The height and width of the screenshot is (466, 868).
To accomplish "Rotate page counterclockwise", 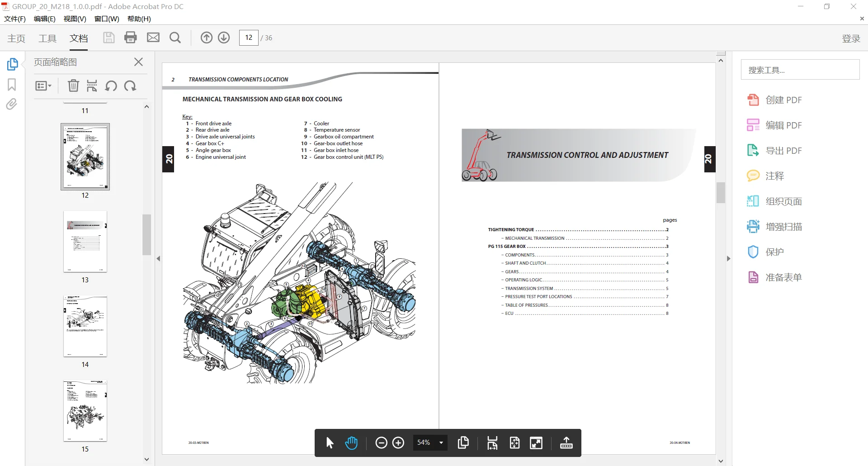I will 111,86.
